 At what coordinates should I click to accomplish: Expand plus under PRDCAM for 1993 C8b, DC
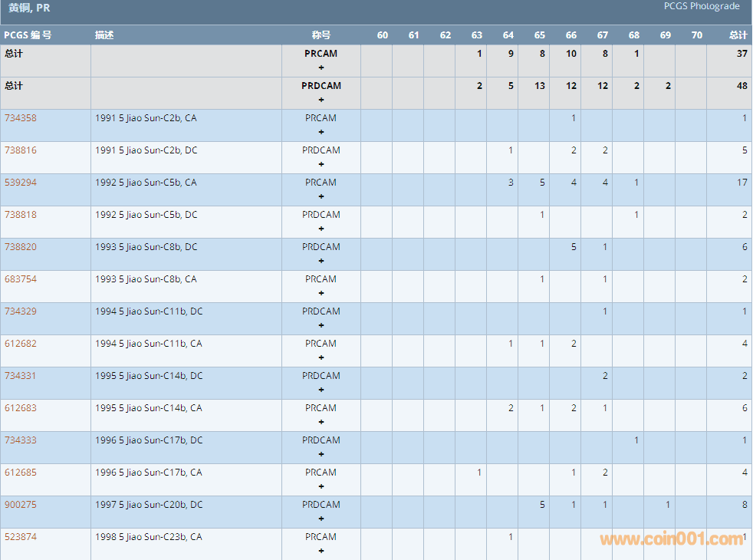321,261
